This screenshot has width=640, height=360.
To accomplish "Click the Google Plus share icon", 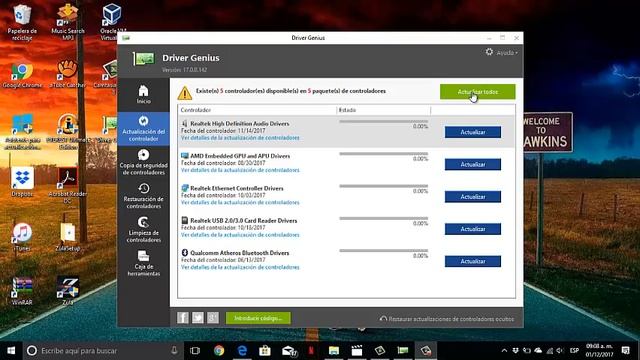I will 213,318.
